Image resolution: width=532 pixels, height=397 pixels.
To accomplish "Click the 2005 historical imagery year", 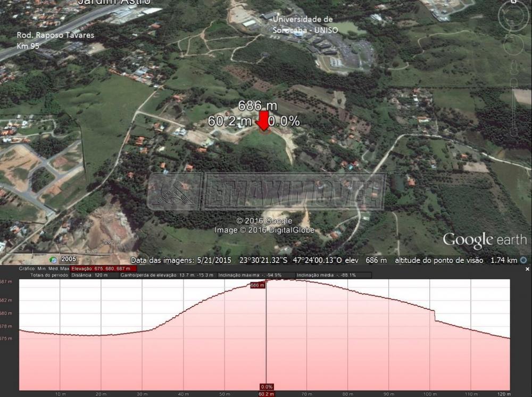I will click(69, 259).
